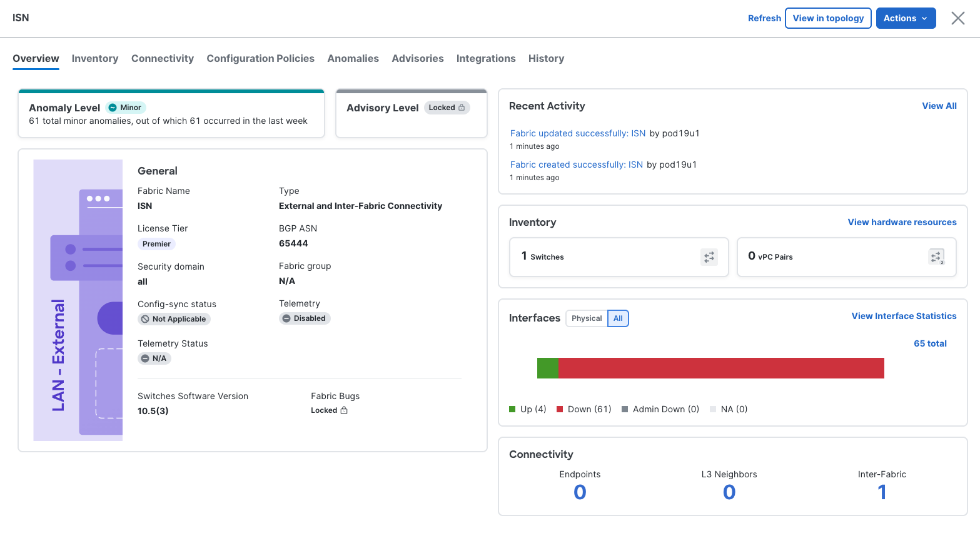Open View Interface Statistics link
The image size is (980, 538).
pos(904,316)
